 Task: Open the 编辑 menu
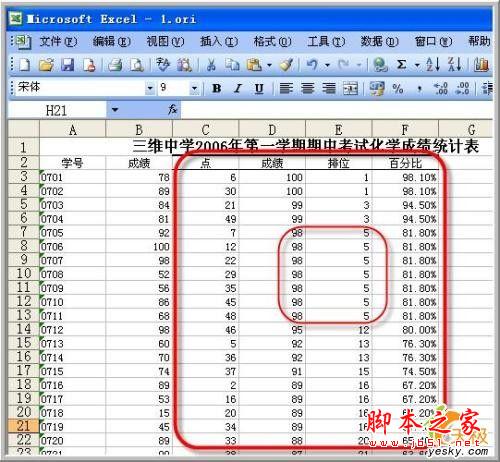coord(111,41)
